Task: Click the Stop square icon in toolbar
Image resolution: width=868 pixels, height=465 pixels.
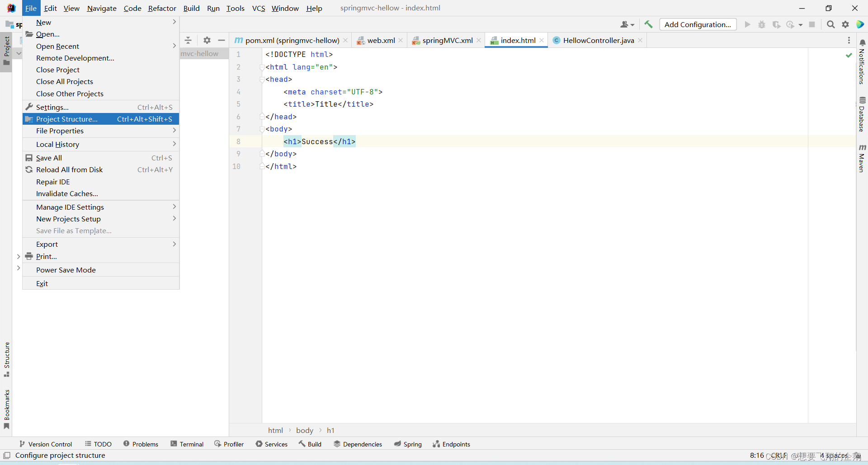Action: [x=812, y=24]
